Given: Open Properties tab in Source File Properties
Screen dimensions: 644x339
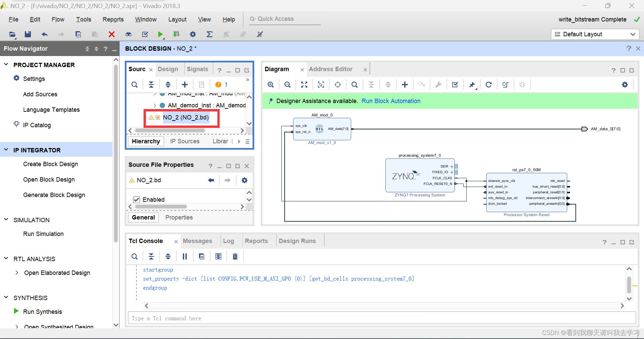Looking at the screenshot, I should (179, 217).
